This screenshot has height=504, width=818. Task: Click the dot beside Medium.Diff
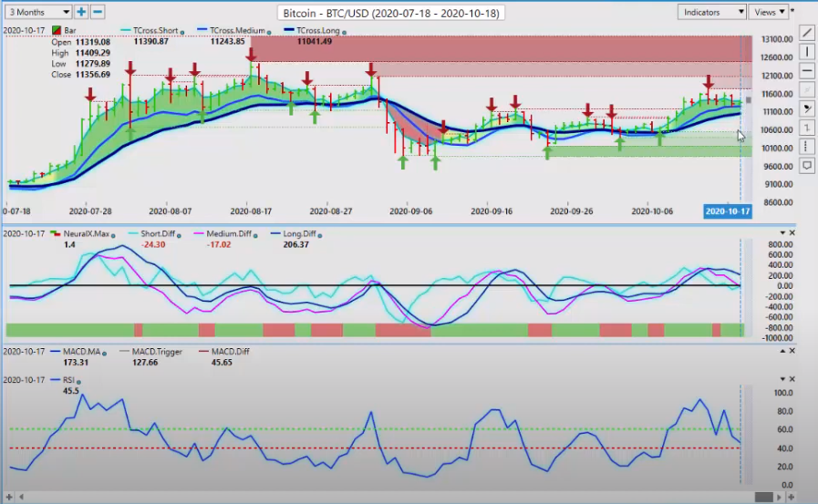pos(255,235)
